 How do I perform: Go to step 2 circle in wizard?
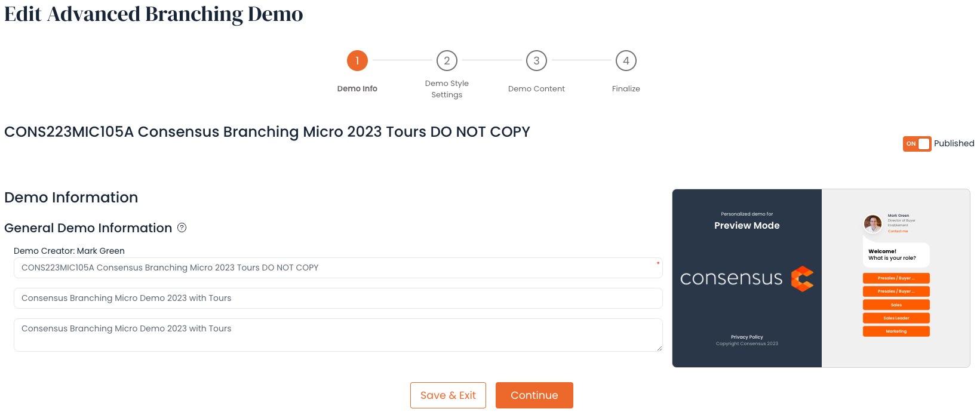[447, 60]
